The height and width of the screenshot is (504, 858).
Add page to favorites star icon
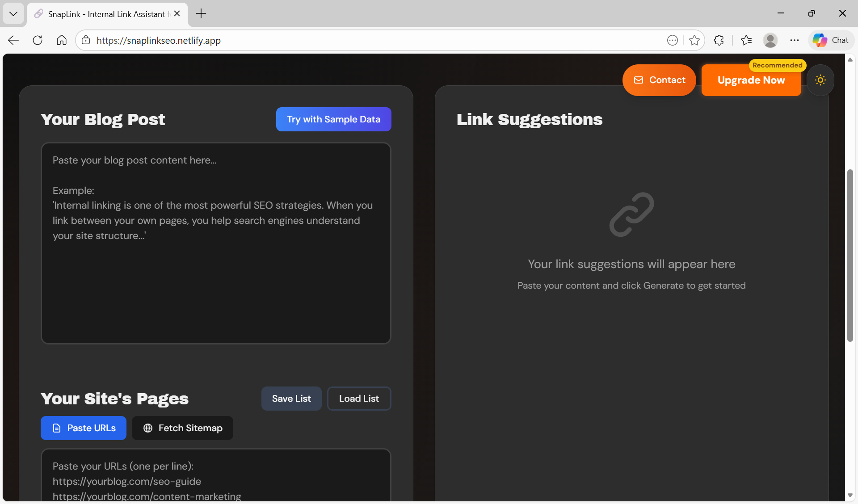tap(694, 40)
